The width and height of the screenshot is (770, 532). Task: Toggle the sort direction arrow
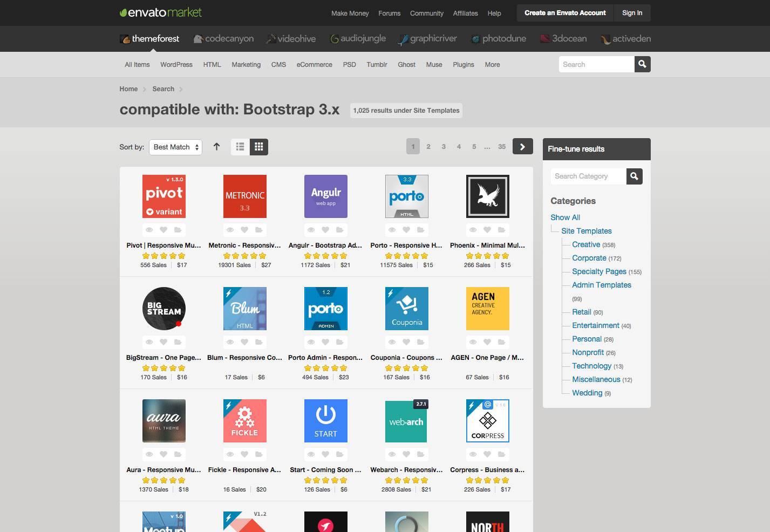tap(216, 147)
